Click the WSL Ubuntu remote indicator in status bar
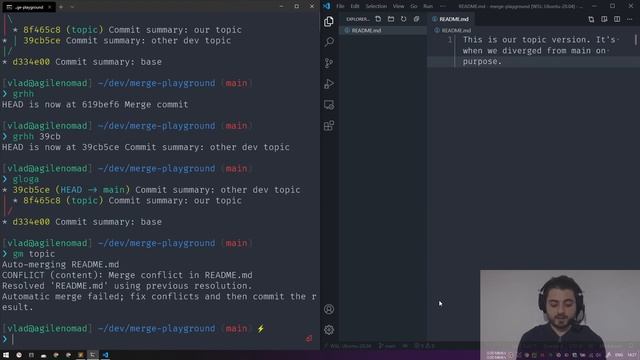The width and height of the screenshot is (640, 360). click(348, 346)
